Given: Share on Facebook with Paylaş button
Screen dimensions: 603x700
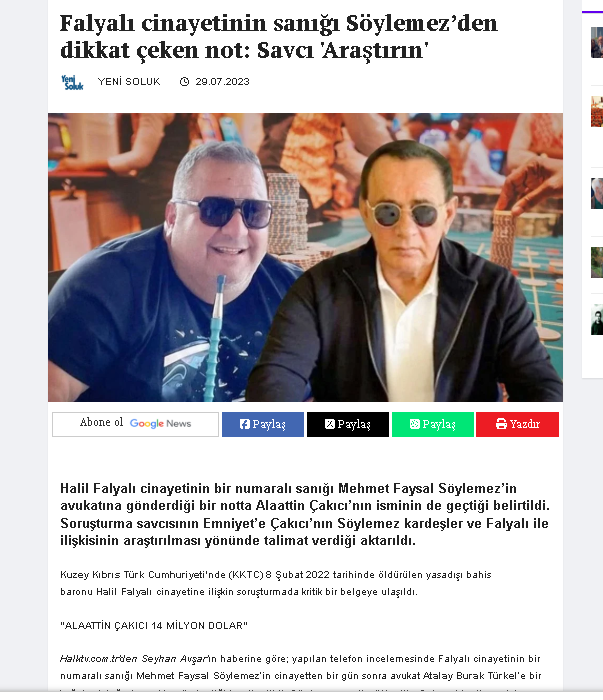Looking at the screenshot, I should [263, 424].
